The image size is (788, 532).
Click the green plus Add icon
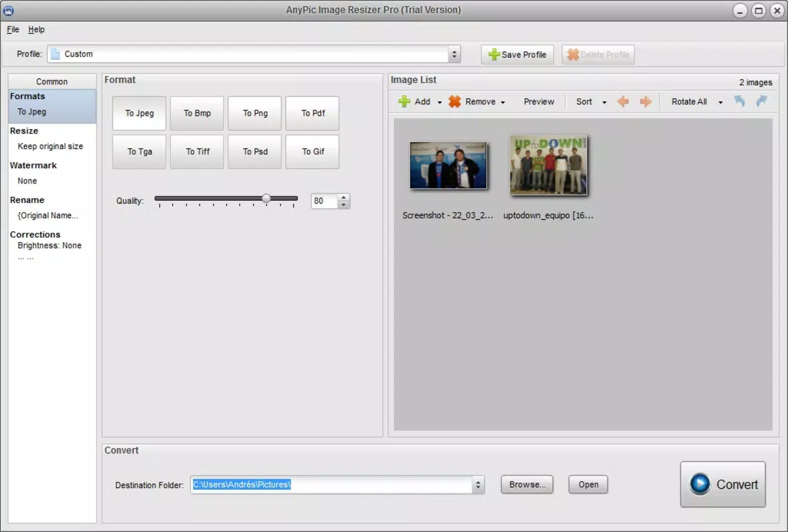(404, 102)
